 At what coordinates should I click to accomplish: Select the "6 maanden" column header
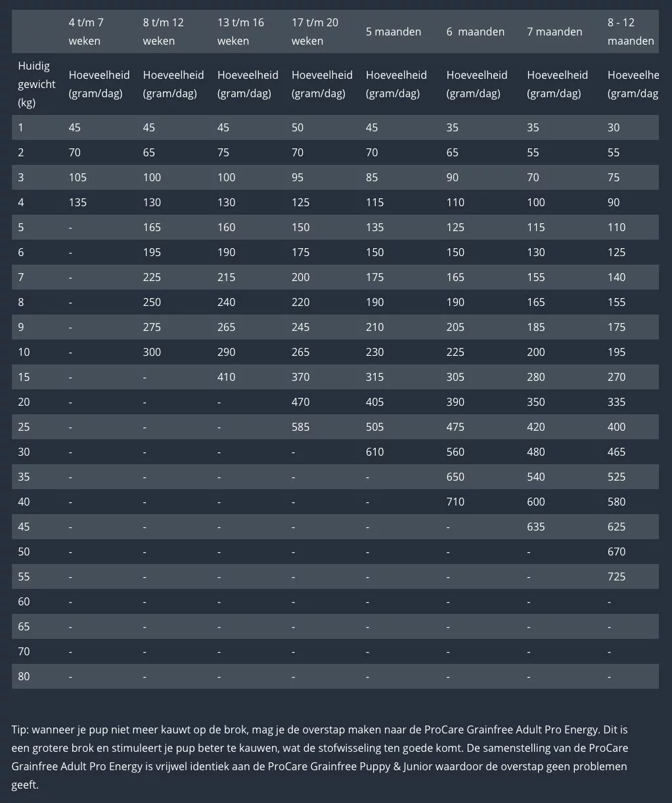475,32
